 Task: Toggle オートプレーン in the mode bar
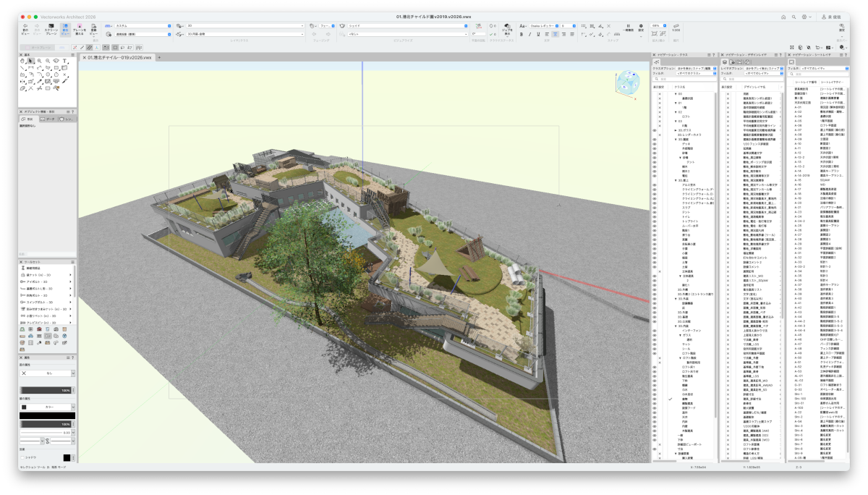37,47
